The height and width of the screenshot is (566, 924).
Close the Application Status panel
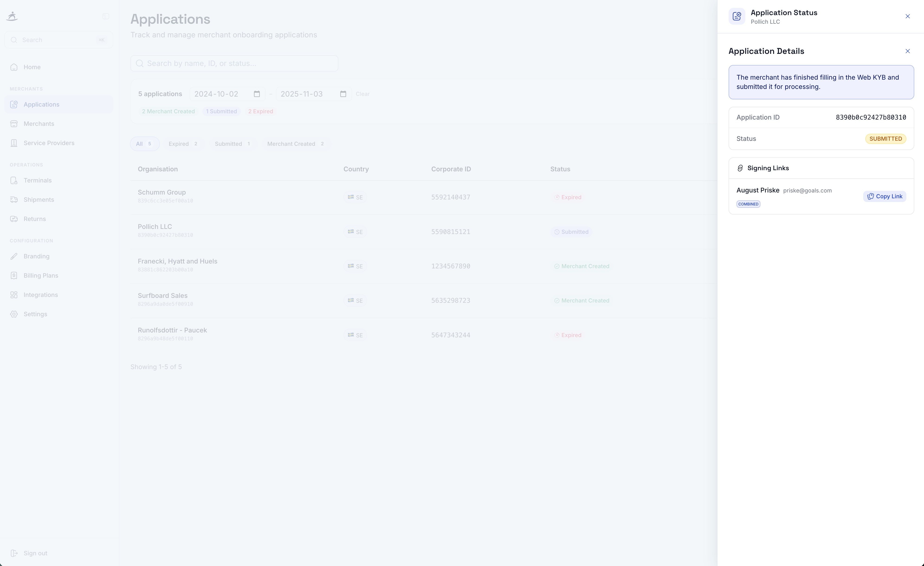(x=907, y=16)
